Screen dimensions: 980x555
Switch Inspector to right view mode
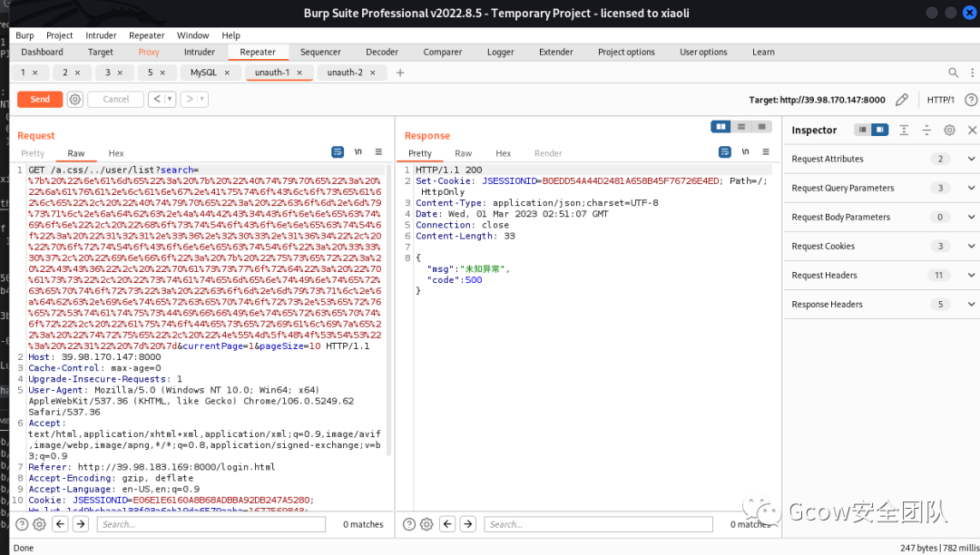880,130
